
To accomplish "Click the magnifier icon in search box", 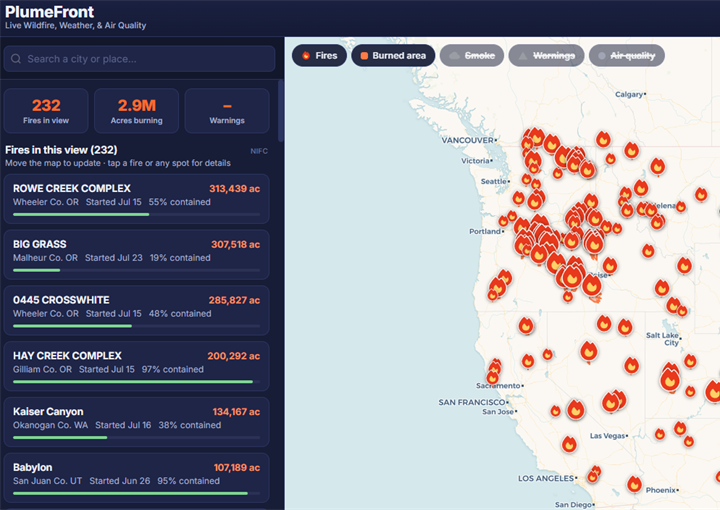I will click(16, 59).
